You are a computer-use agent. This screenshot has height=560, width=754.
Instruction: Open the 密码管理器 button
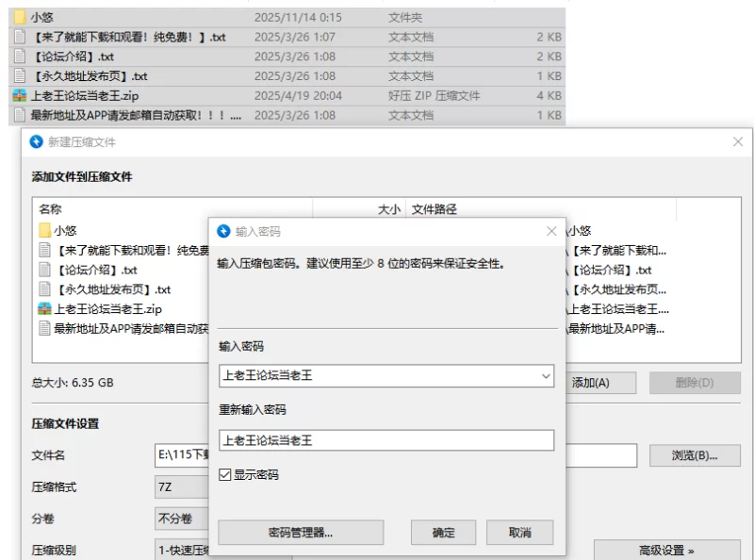(301, 533)
